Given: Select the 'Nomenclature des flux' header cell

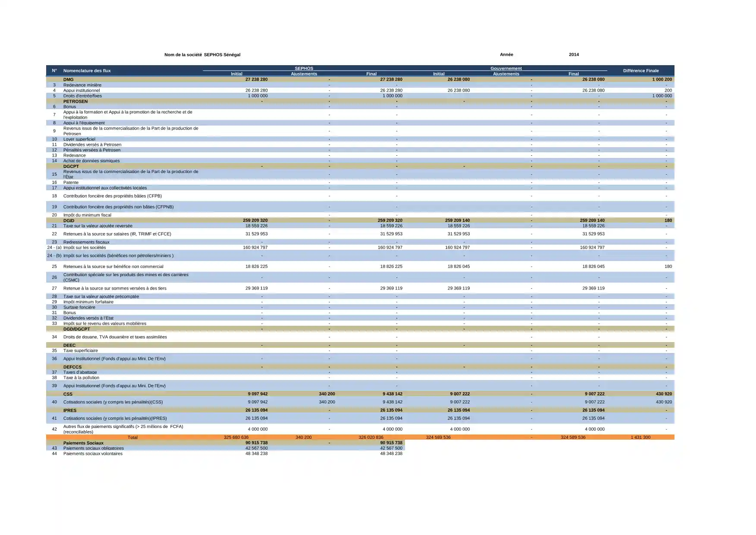Looking at the screenshot, I should pos(87,71).
